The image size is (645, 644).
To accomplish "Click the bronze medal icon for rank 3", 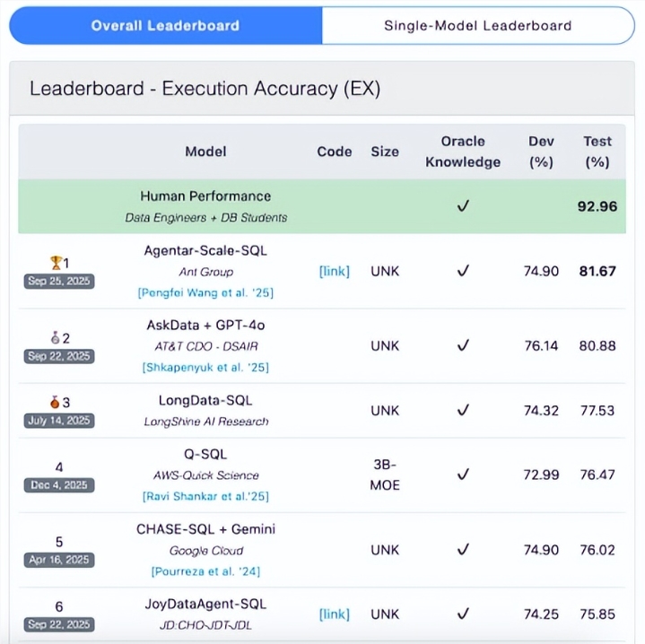I will (54, 403).
